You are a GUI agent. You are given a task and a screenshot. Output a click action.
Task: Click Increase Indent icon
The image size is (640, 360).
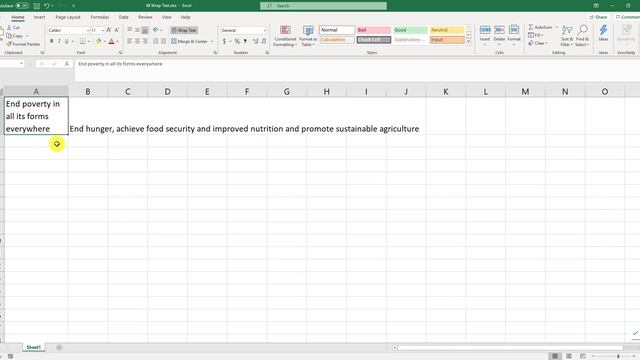[163, 41]
